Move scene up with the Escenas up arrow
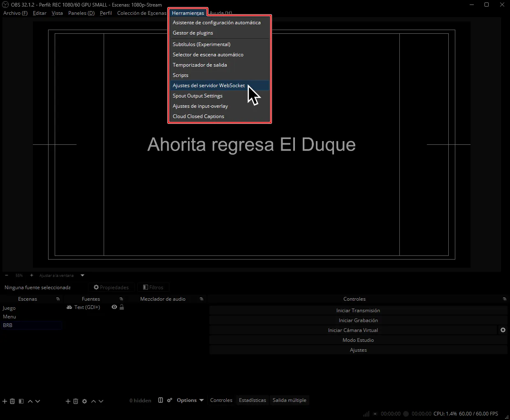Image resolution: width=510 pixels, height=420 pixels. point(30,401)
